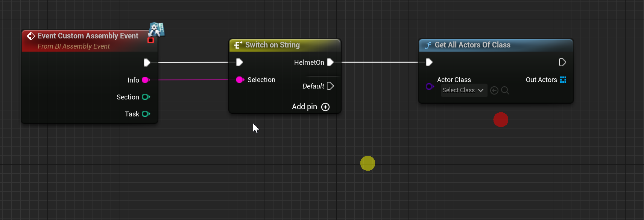The image size is (644, 220).
Task: Click the Switch on String execution input pin
Action: coord(240,62)
